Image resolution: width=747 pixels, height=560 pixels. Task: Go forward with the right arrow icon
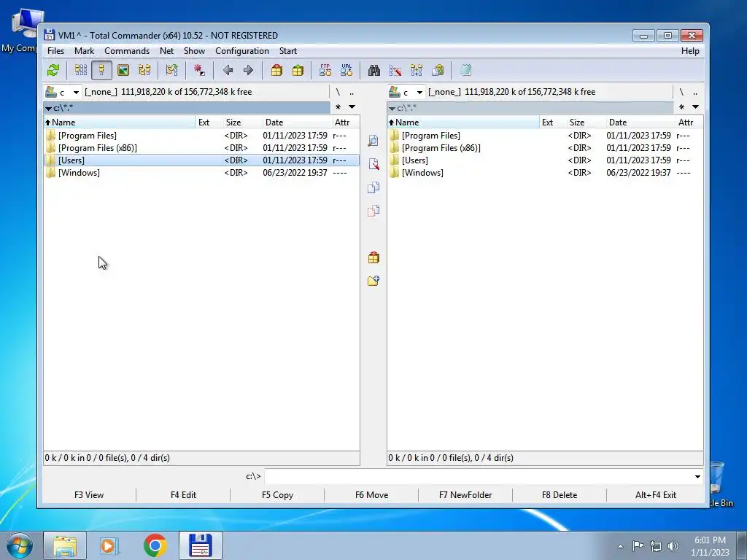[x=248, y=71]
